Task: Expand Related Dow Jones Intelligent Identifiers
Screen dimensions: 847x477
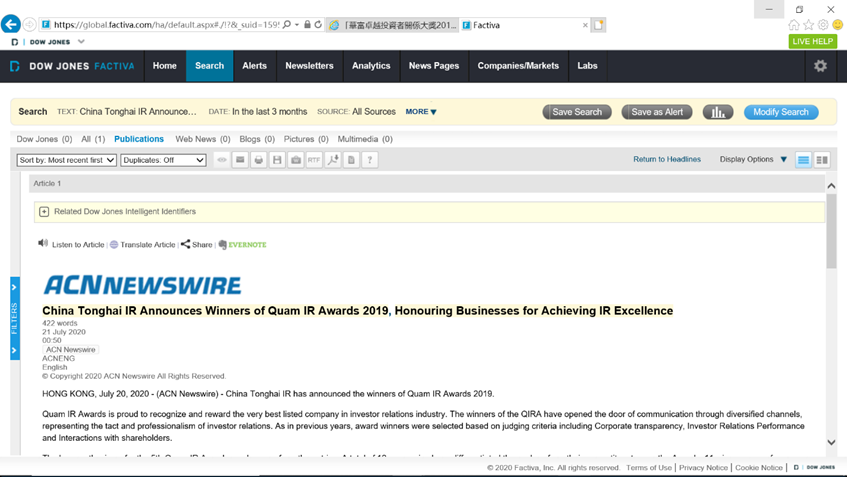Action: 44,212
